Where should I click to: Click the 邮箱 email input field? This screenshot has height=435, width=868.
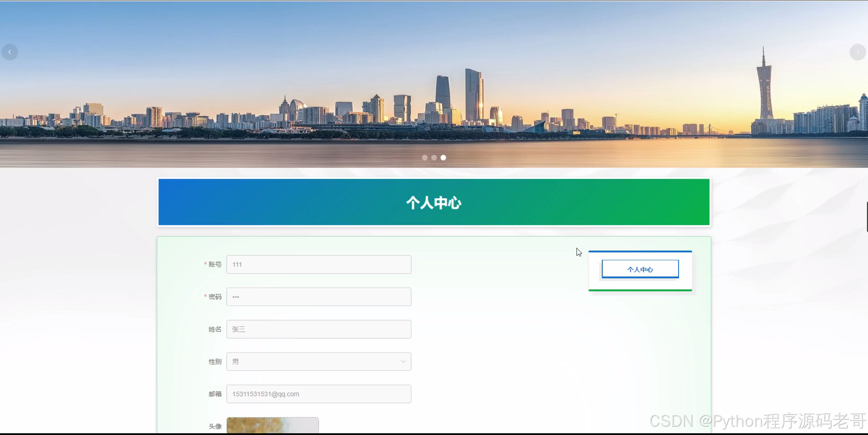[318, 394]
